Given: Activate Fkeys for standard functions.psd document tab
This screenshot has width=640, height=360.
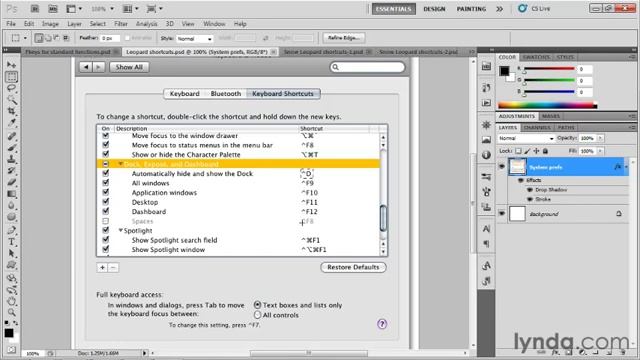Looking at the screenshot, I should (68, 52).
